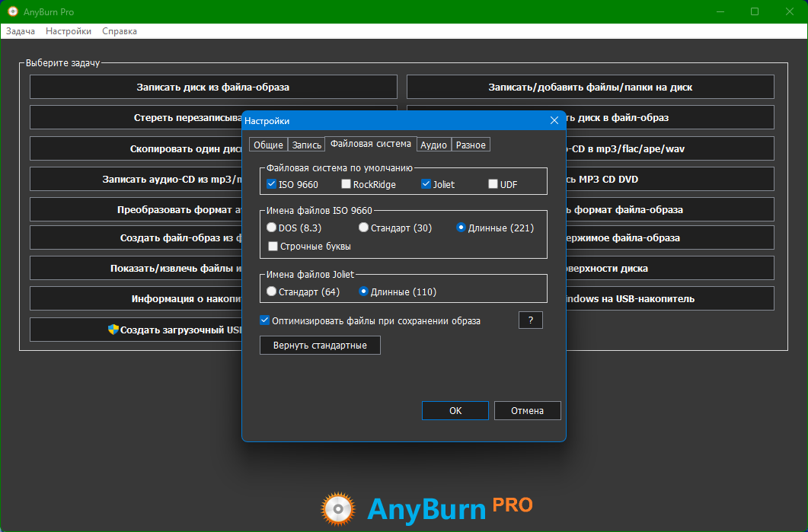Open the Справка menu
The width and height of the screenshot is (808, 532).
[120, 31]
